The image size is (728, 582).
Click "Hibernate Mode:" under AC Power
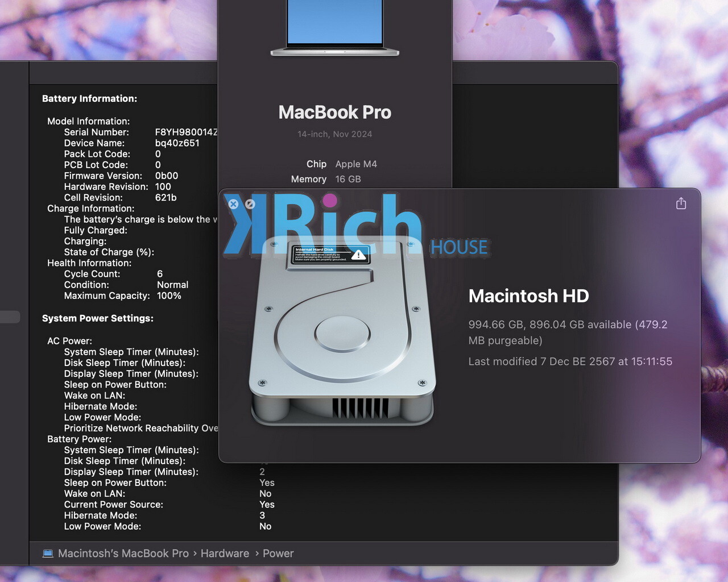pyautogui.click(x=101, y=406)
